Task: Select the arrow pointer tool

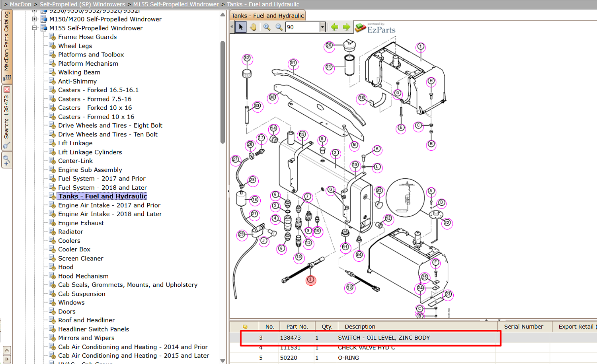Action: 240,27
